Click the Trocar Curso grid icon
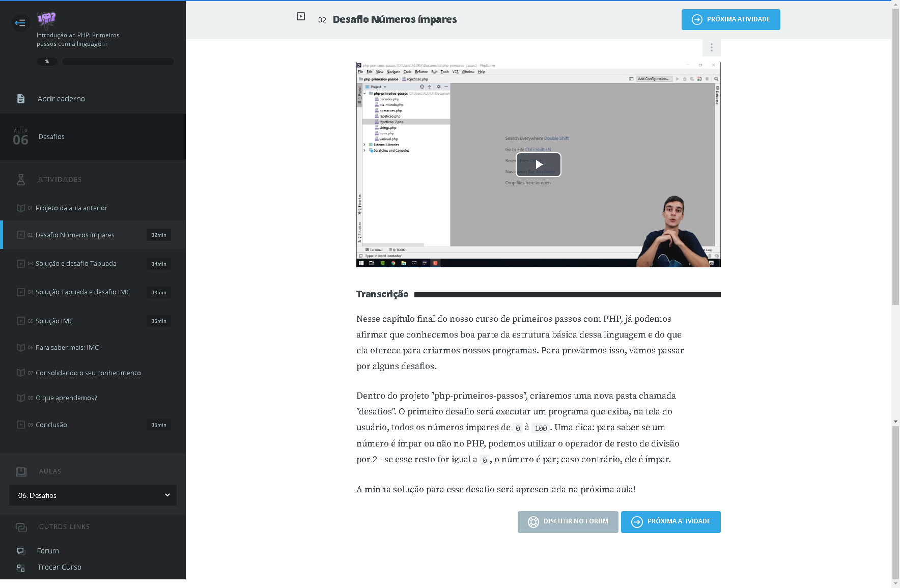 pos(21,568)
